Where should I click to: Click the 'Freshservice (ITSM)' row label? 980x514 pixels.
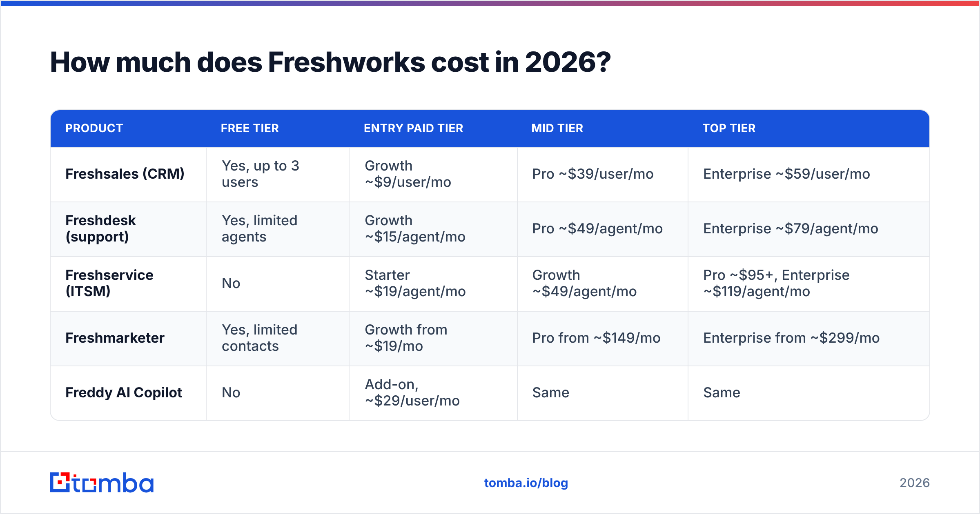point(109,283)
